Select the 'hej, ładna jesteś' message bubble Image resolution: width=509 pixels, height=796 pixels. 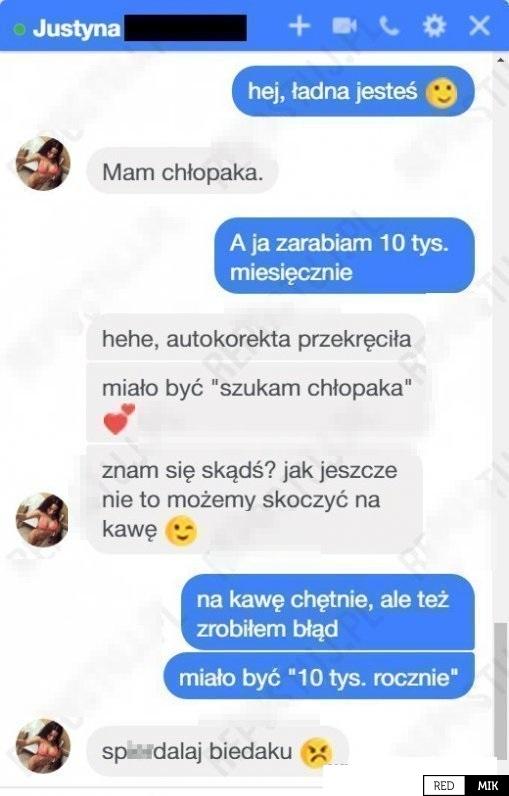(353, 91)
